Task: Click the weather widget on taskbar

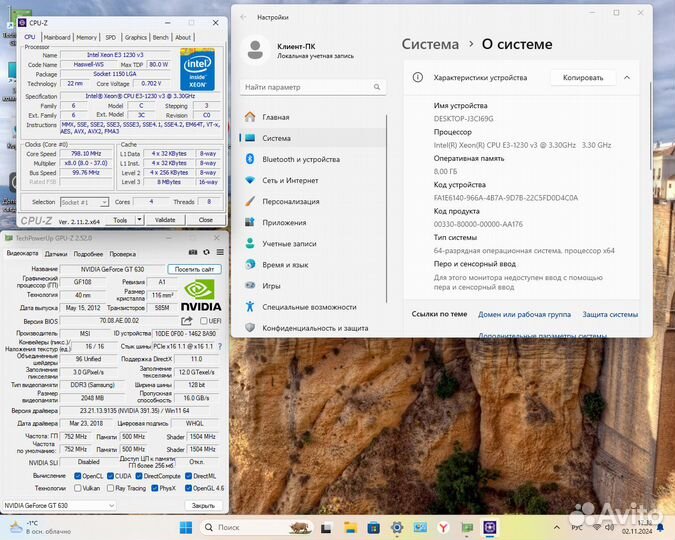Action: point(39,528)
